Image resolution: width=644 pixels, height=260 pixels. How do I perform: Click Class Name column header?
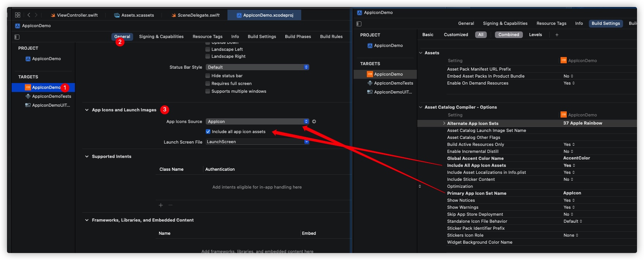tap(172, 169)
